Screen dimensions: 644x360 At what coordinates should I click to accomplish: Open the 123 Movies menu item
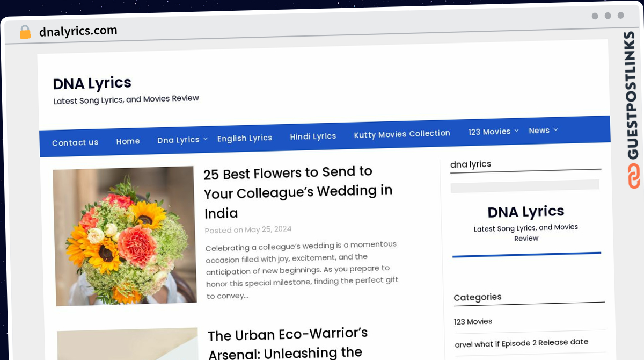click(489, 132)
